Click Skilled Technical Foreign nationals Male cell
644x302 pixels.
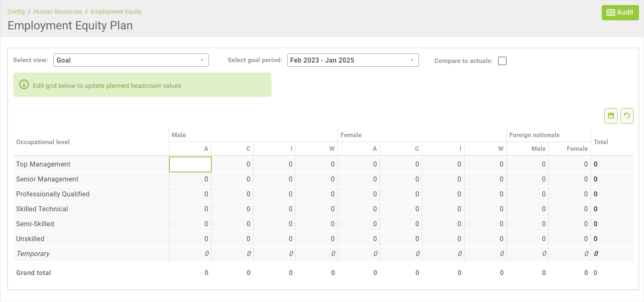tap(527, 209)
